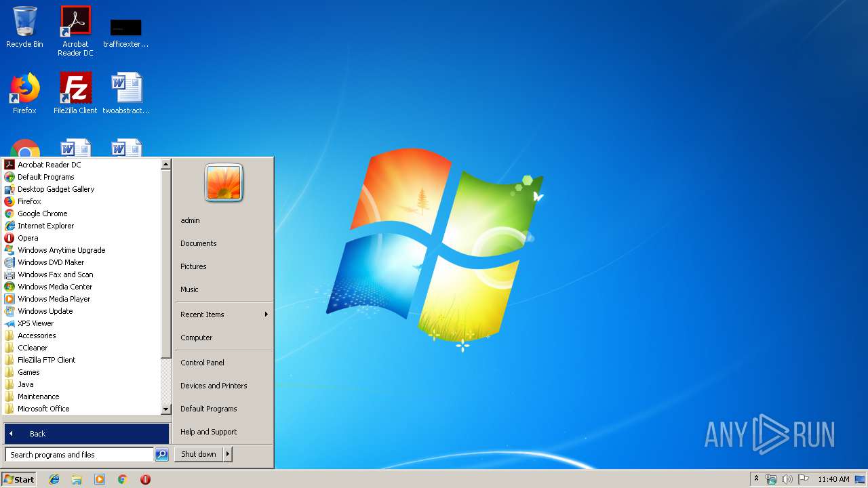
Task: Click the Shut down button
Action: tap(199, 454)
